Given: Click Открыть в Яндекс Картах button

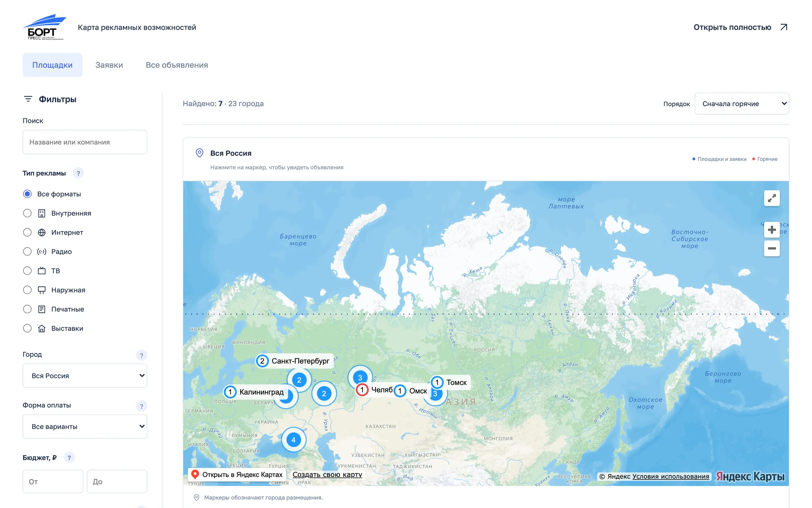Looking at the screenshot, I should [237, 475].
